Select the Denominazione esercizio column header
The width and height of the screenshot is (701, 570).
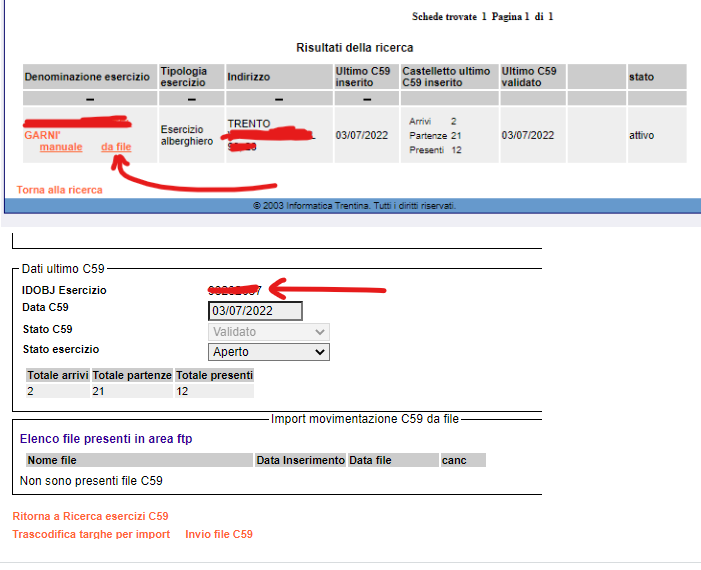point(87,77)
